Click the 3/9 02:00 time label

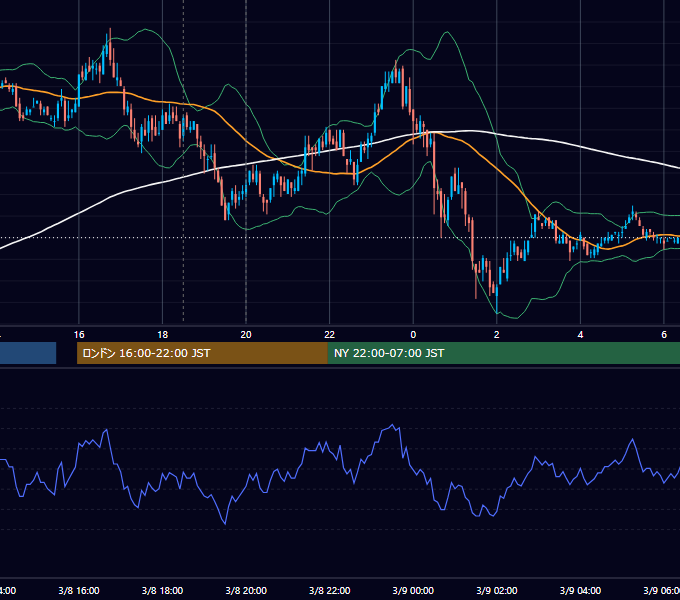[497, 590]
